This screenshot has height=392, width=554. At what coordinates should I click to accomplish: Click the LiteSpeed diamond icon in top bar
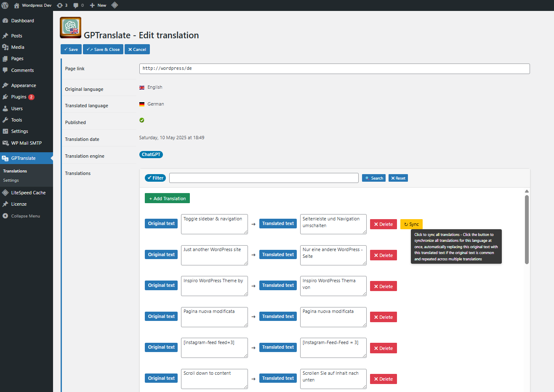click(115, 5)
